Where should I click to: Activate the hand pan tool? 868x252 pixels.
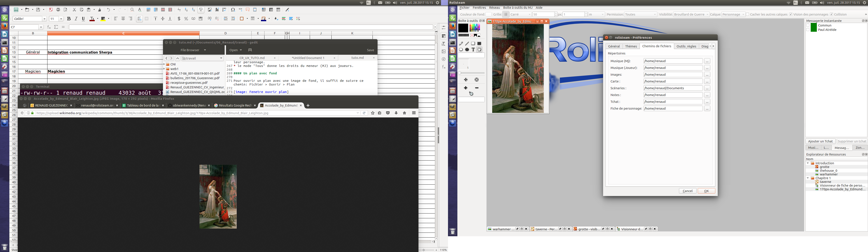[x=479, y=49]
